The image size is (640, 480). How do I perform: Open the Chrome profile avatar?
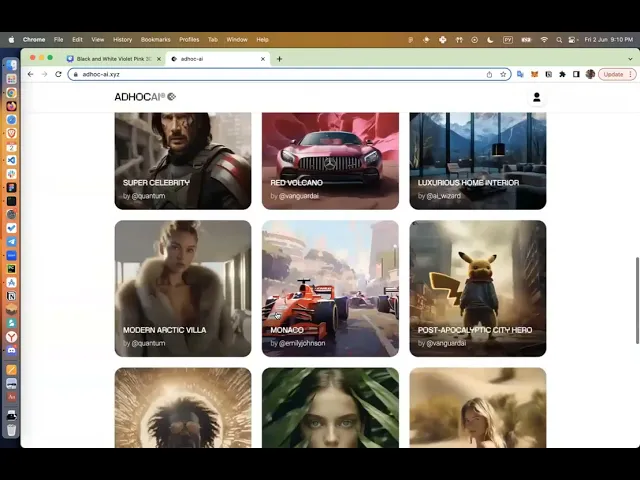click(x=590, y=74)
